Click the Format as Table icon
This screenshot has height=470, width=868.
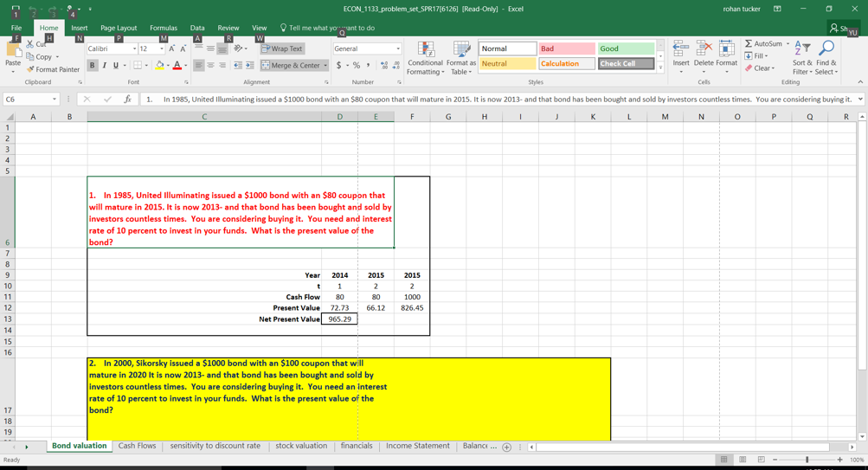pyautogui.click(x=461, y=49)
